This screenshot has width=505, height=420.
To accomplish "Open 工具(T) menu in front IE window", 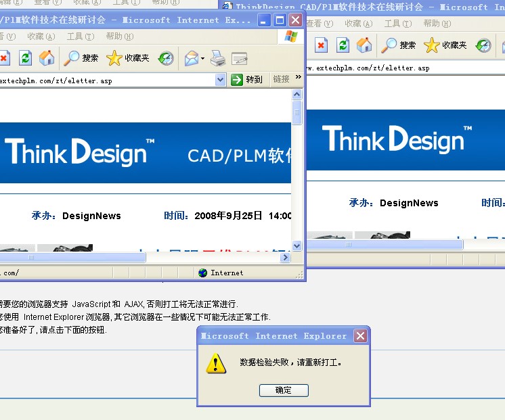I will coord(81,37).
